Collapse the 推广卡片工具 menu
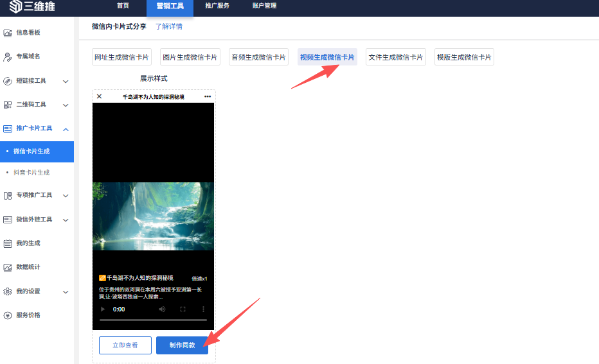 pos(66,129)
